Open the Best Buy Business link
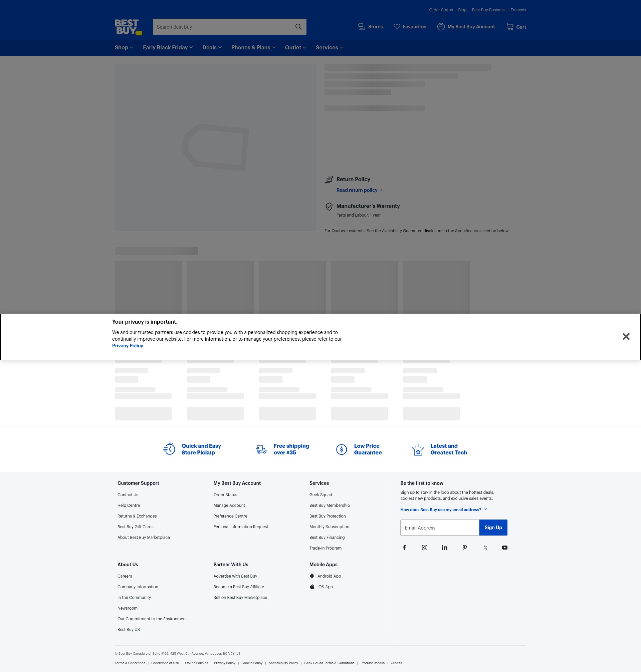This screenshot has height=672, width=641. point(488,10)
